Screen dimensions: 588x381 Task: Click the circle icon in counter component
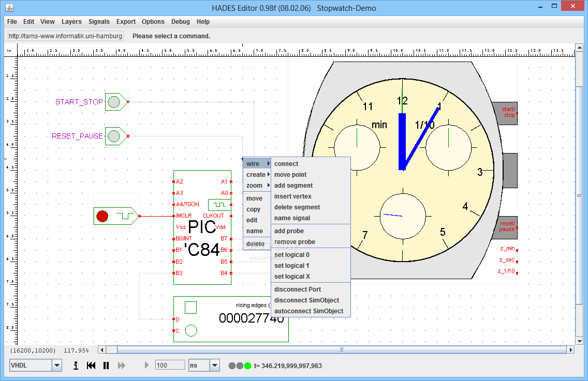click(191, 330)
